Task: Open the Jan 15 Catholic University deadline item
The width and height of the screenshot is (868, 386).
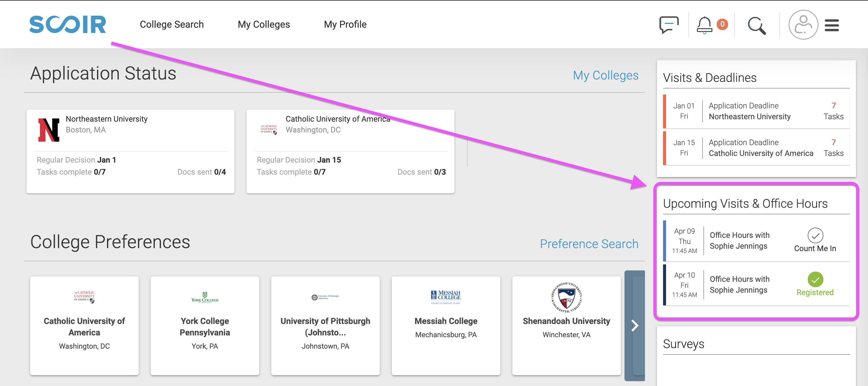Action: (x=756, y=148)
